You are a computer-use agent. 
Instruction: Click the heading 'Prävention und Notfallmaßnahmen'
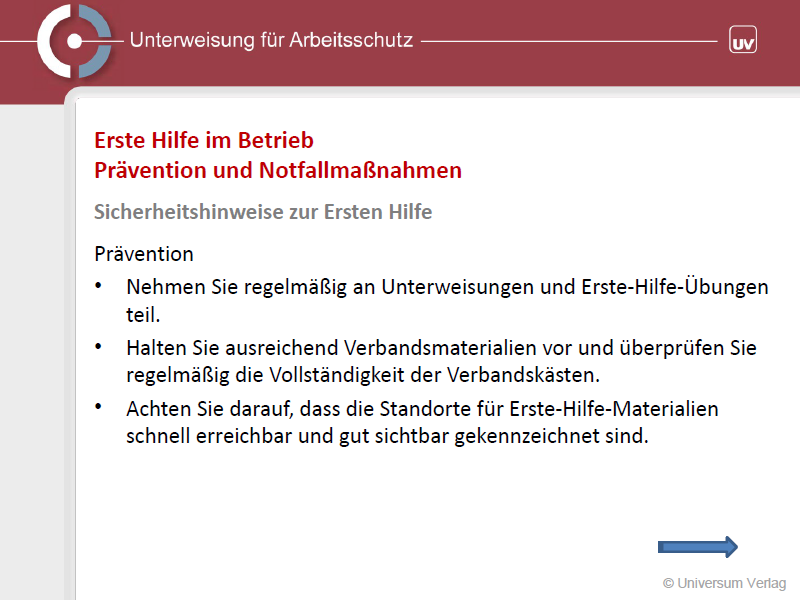click(x=278, y=170)
